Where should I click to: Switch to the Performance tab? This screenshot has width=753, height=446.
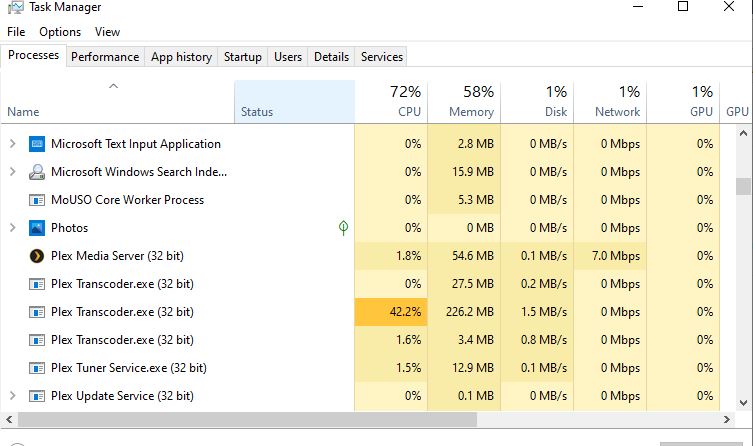tap(105, 57)
